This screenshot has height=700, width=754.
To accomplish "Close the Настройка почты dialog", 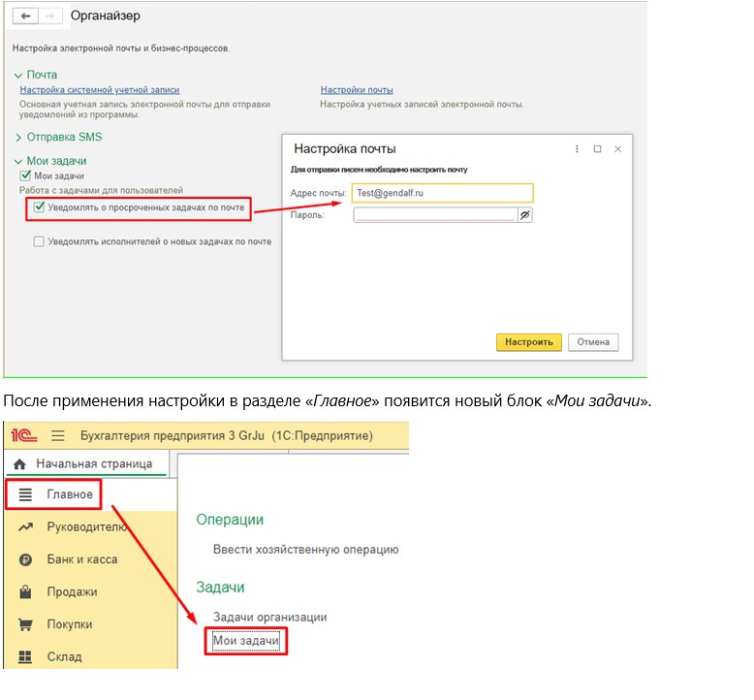I will tap(618, 149).
